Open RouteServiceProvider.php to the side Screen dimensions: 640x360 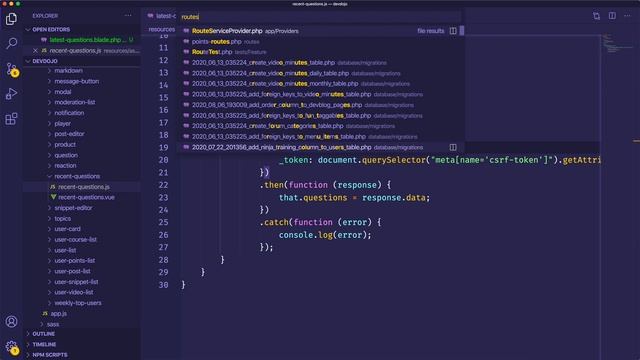pyautogui.click(x=453, y=31)
